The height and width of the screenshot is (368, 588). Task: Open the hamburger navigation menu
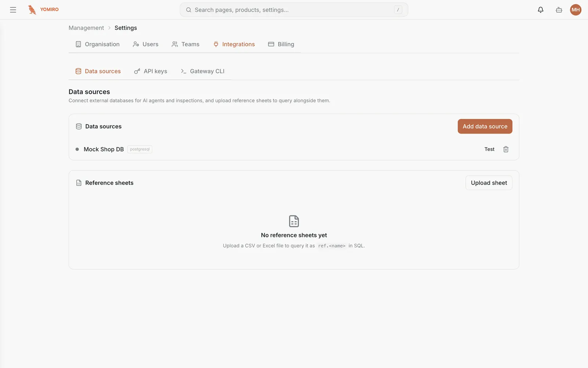[x=13, y=10]
